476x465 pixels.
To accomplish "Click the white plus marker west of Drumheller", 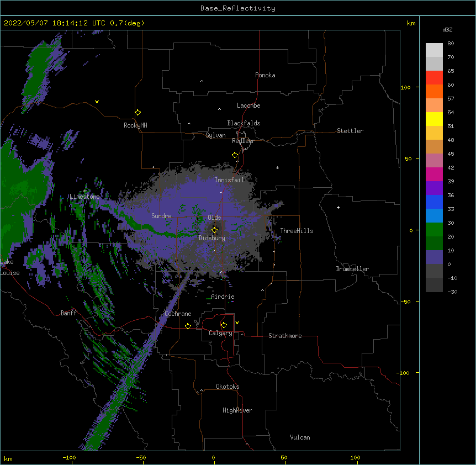I will click(x=338, y=207).
